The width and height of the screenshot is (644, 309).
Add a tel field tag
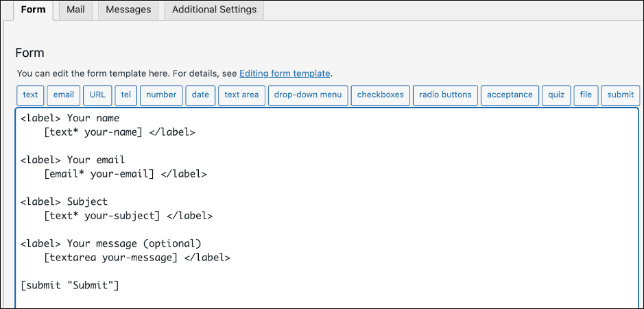click(126, 95)
